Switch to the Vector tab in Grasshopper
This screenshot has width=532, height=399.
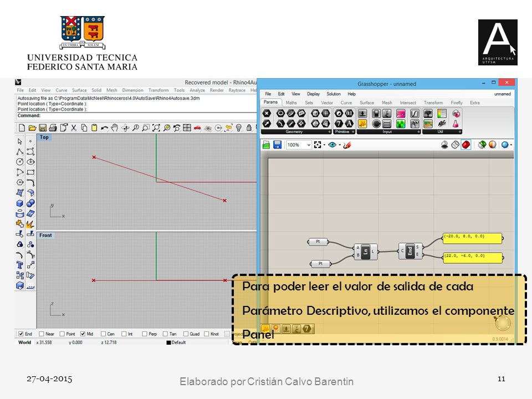327,103
